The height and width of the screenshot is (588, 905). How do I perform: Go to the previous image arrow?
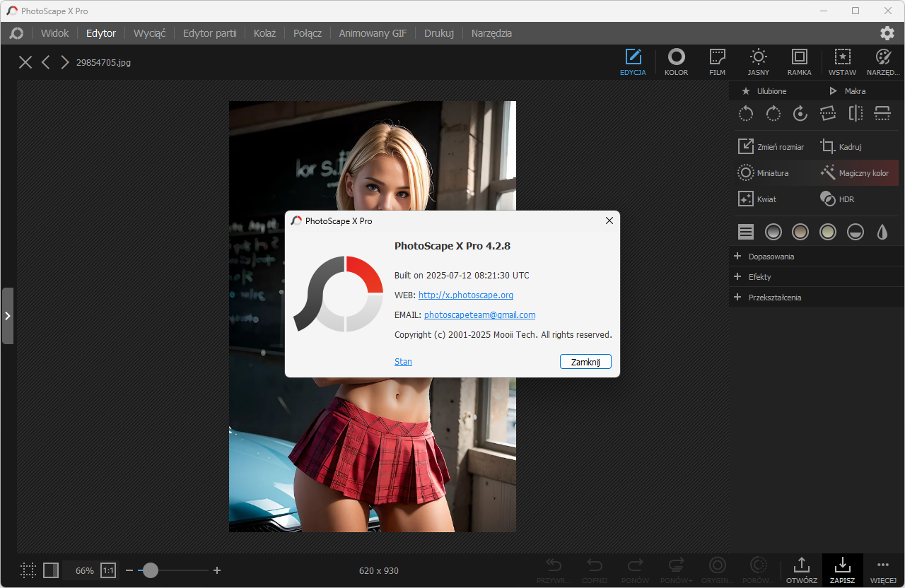[46, 62]
